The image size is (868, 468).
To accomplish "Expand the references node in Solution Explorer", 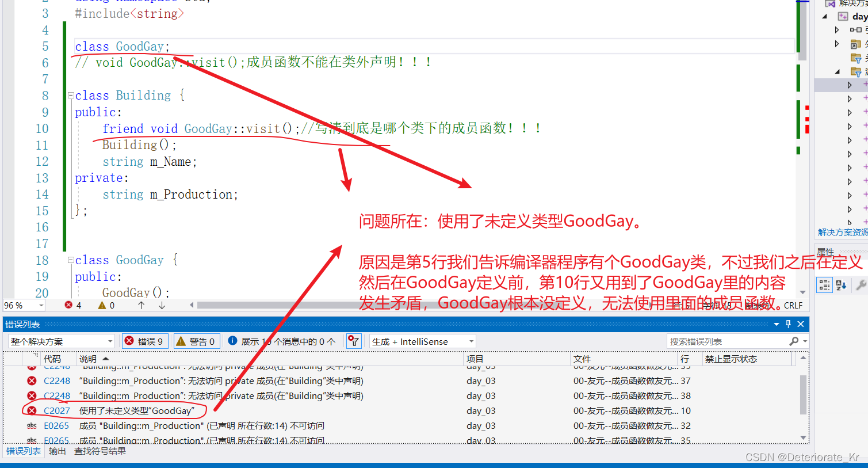I will click(x=837, y=29).
